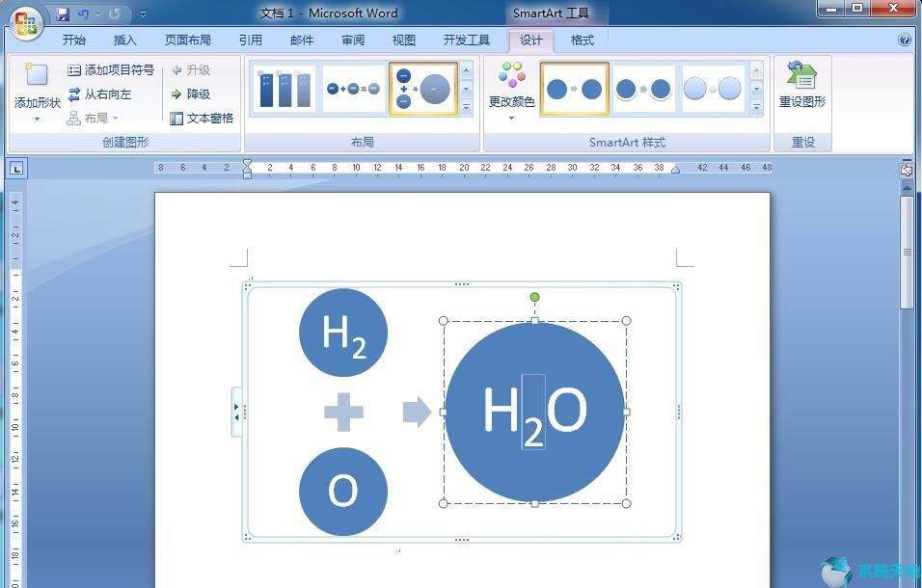The width and height of the screenshot is (922, 588).
Task: Click 降级 demote button
Action: [191, 94]
